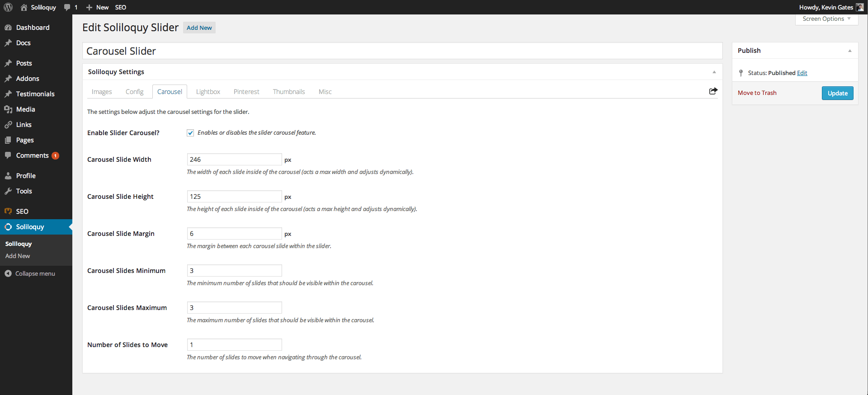Image resolution: width=868 pixels, height=395 pixels.
Task: Click the Profile user icon
Action: 8,176
